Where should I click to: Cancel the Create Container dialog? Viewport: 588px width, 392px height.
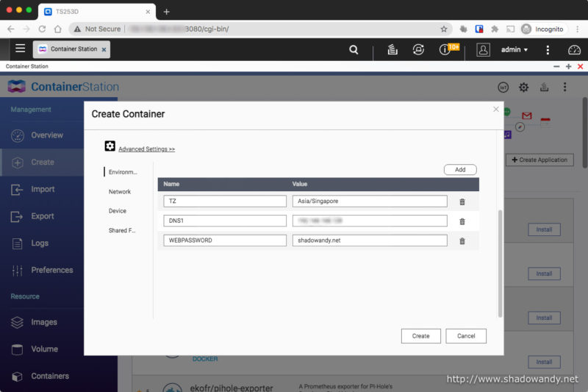[x=466, y=335]
